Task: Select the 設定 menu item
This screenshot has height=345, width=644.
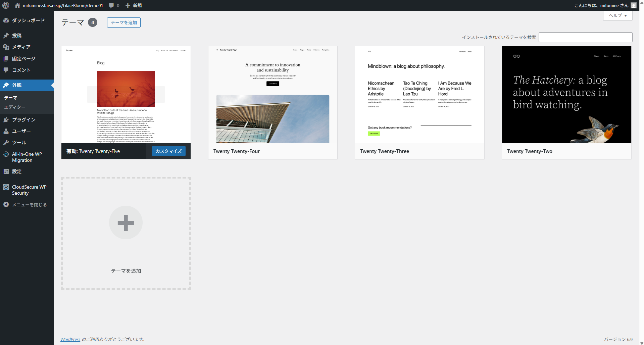Action: click(x=17, y=171)
